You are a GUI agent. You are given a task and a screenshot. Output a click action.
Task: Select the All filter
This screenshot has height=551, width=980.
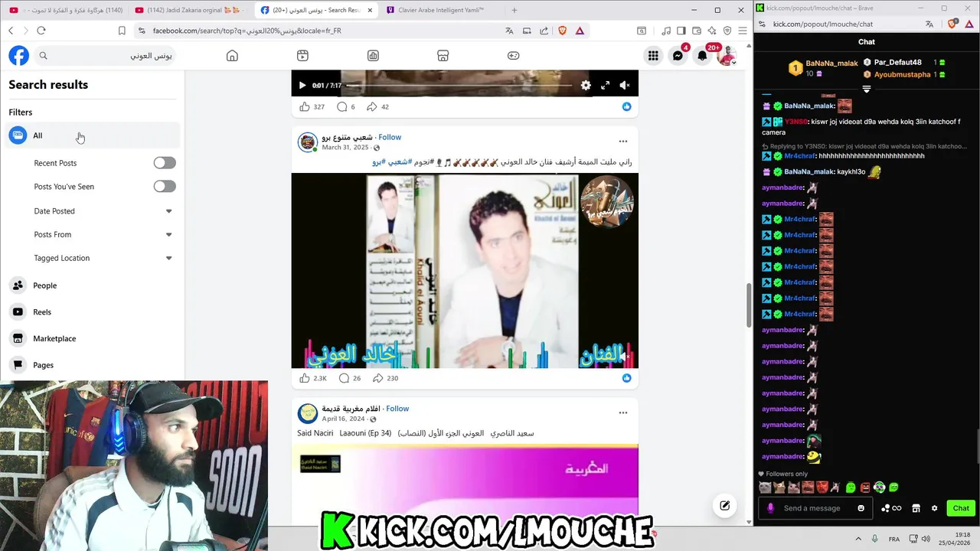click(93, 135)
